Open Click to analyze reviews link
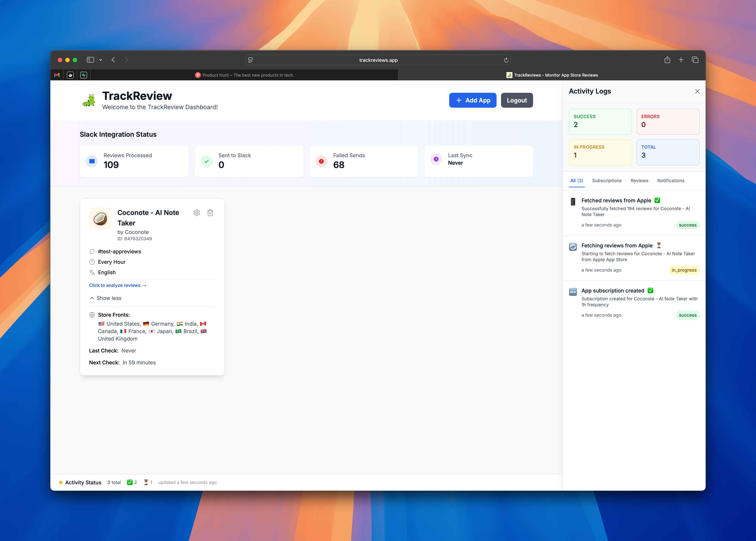 tap(118, 285)
